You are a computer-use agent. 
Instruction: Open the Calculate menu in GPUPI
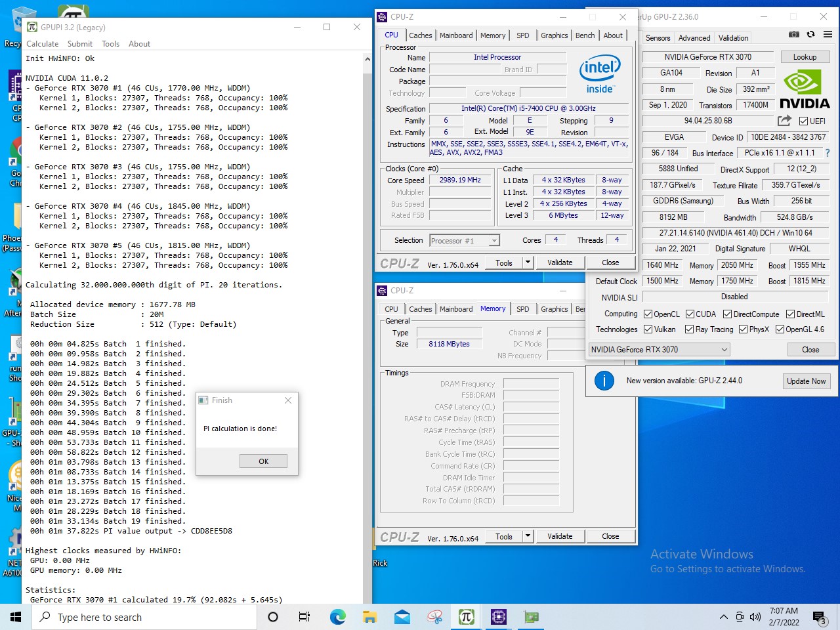pos(42,44)
